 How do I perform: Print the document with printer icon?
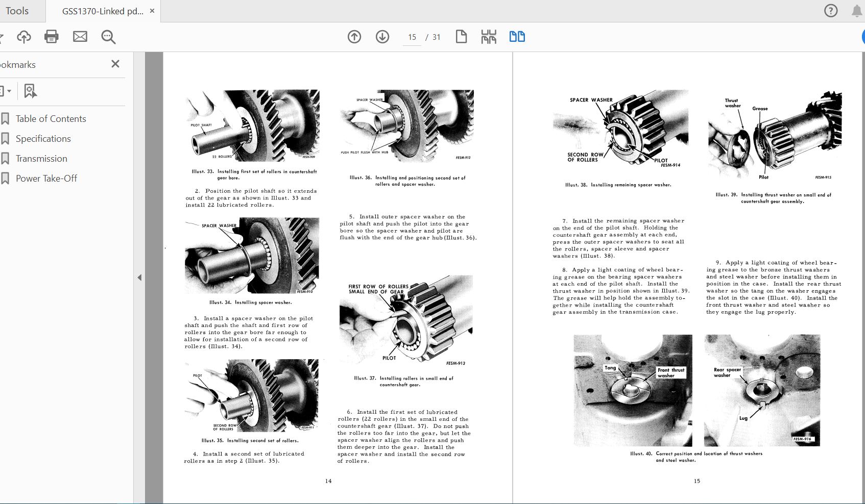click(52, 37)
